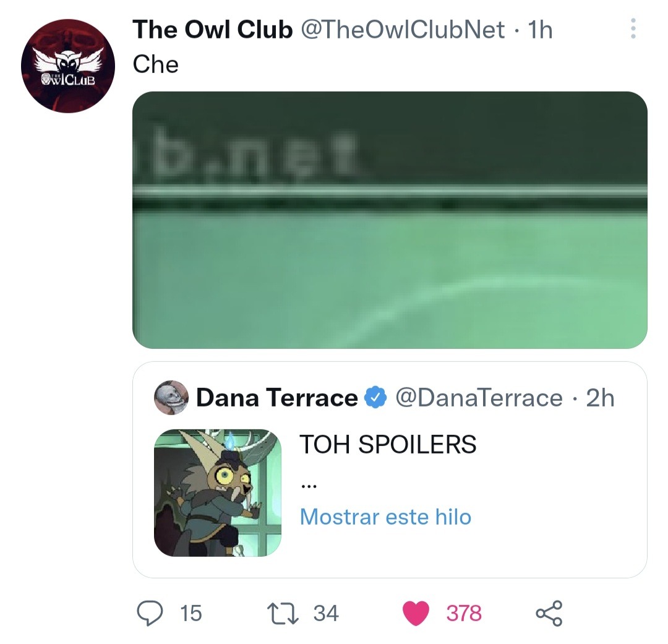The image size is (668, 644).
Task: Click the 378 likes count
Action: (464, 613)
